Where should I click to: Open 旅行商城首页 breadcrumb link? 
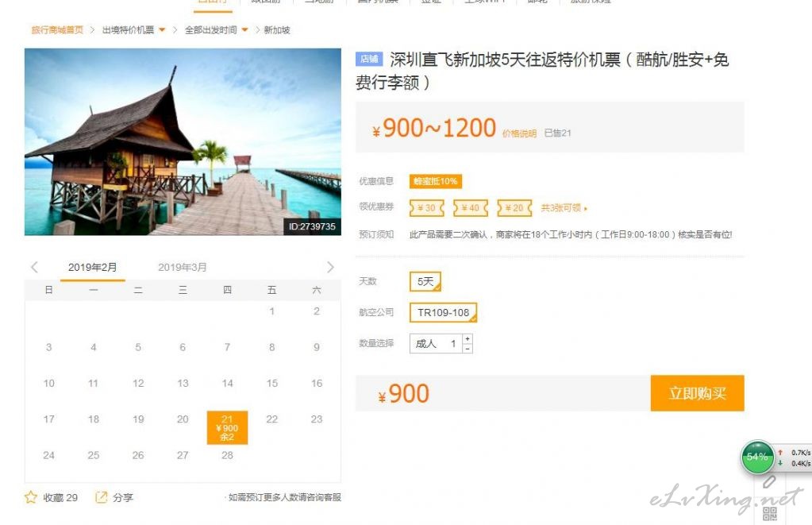click(57, 30)
